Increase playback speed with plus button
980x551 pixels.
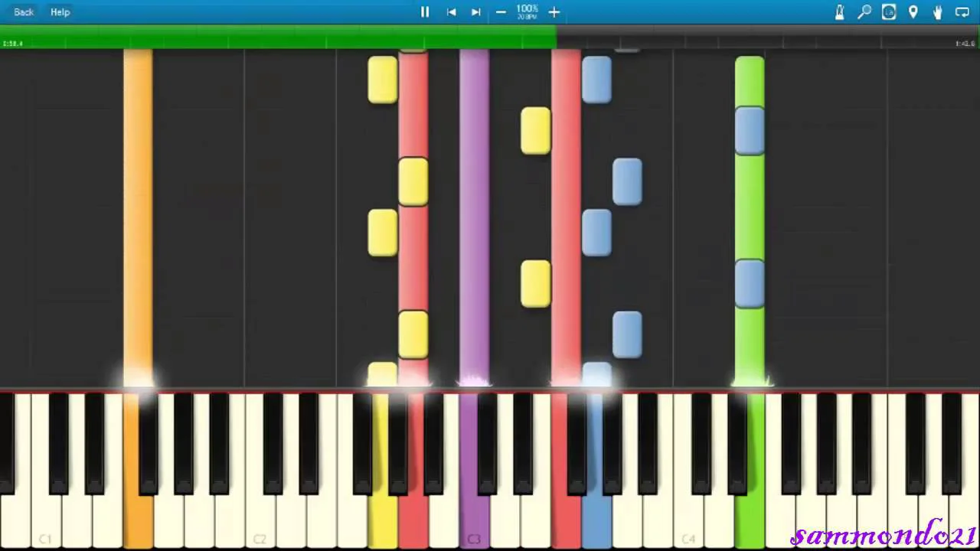554,12
